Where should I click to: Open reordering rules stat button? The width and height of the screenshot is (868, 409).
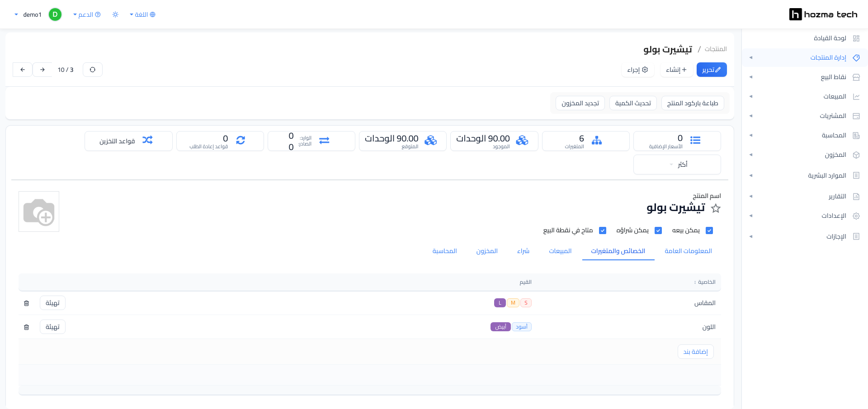[x=220, y=141]
